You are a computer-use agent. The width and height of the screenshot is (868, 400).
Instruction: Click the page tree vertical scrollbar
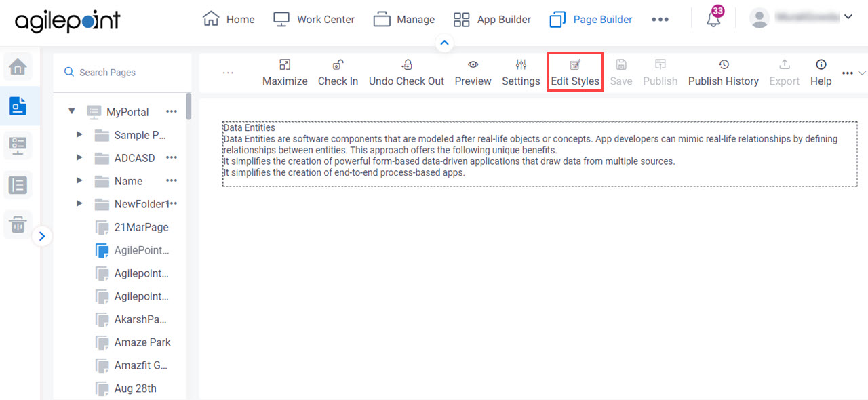(x=189, y=106)
